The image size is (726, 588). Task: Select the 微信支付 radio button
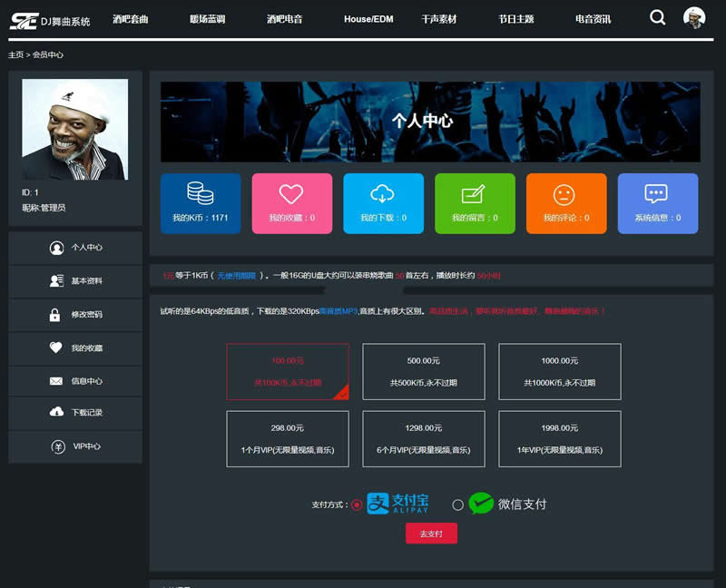click(x=457, y=505)
